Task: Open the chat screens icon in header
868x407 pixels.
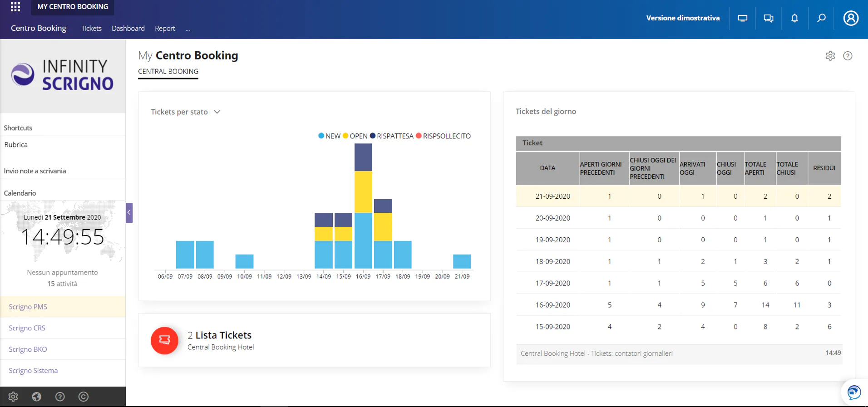Action: coord(769,18)
